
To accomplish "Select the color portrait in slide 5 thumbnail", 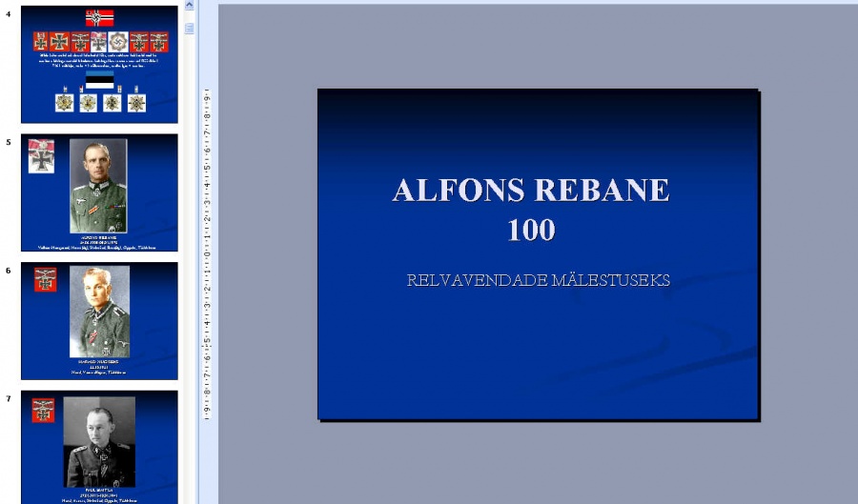I will tap(98, 187).
